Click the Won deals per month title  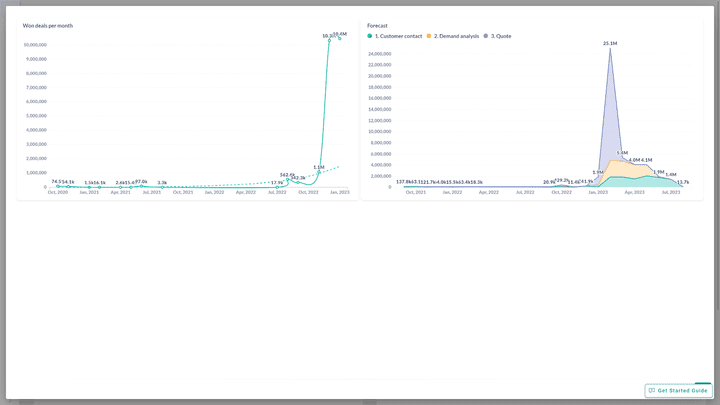(48, 25)
